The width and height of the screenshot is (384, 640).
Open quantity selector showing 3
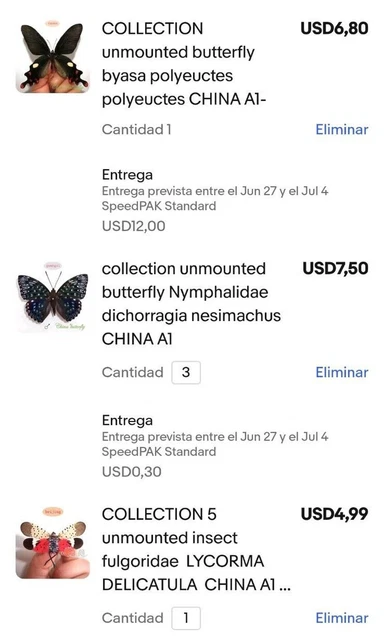point(186,372)
